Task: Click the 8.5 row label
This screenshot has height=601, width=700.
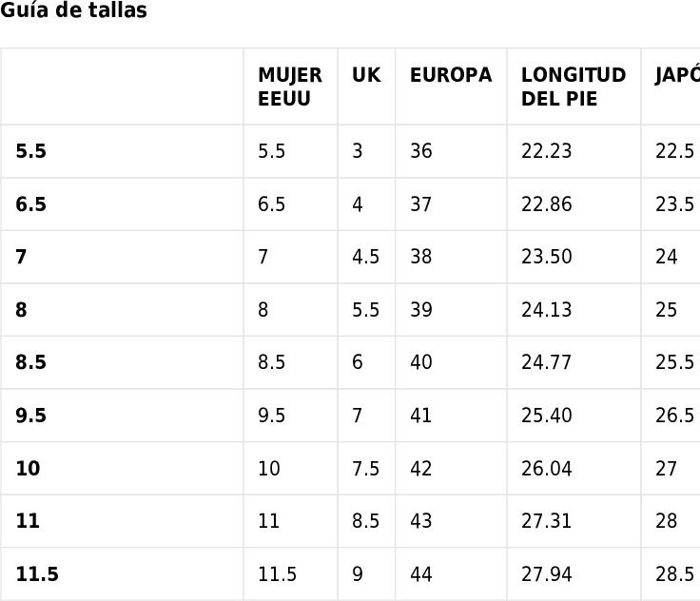Action: [x=30, y=362]
